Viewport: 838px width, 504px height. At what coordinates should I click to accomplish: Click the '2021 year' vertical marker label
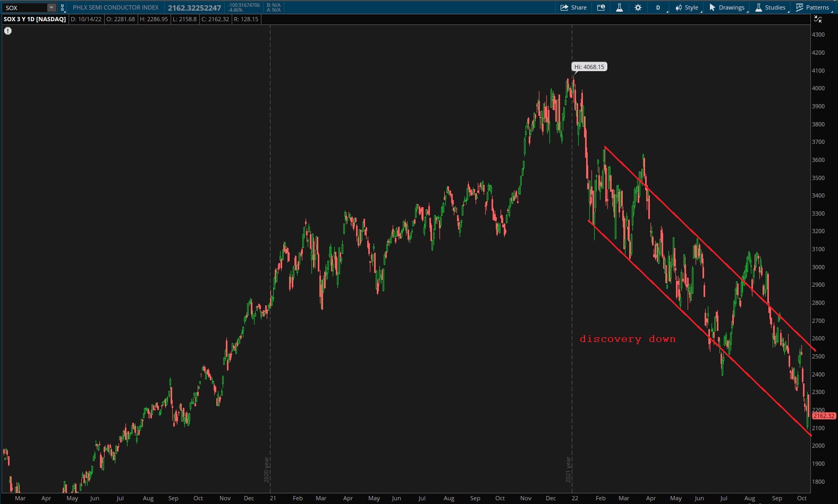568,469
